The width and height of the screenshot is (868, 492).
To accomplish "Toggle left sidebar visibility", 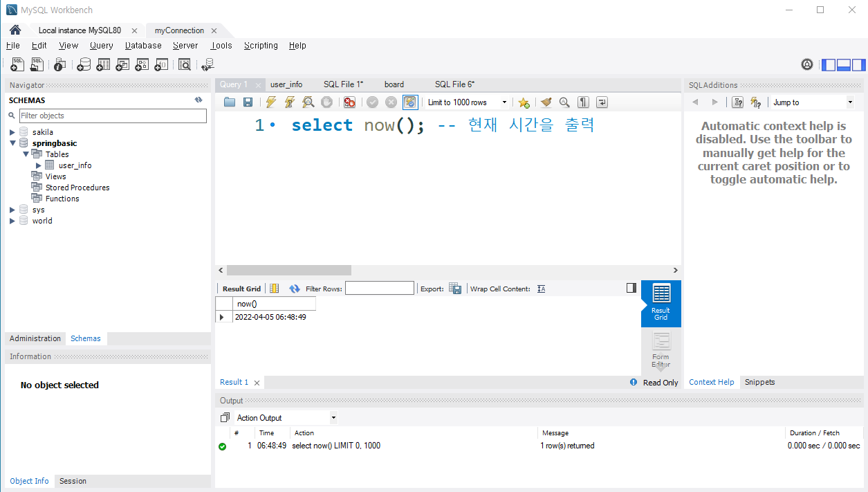I will click(828, 65).
